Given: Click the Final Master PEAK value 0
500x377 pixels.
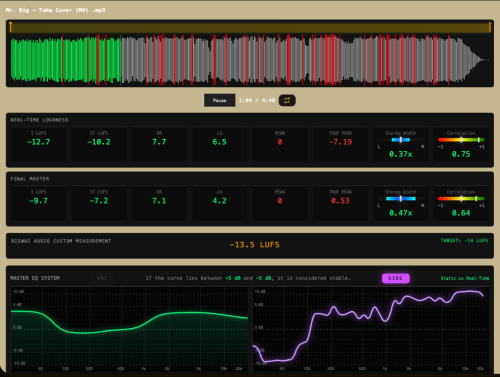Looking at the screenshot, I should (x=280, y=201).
